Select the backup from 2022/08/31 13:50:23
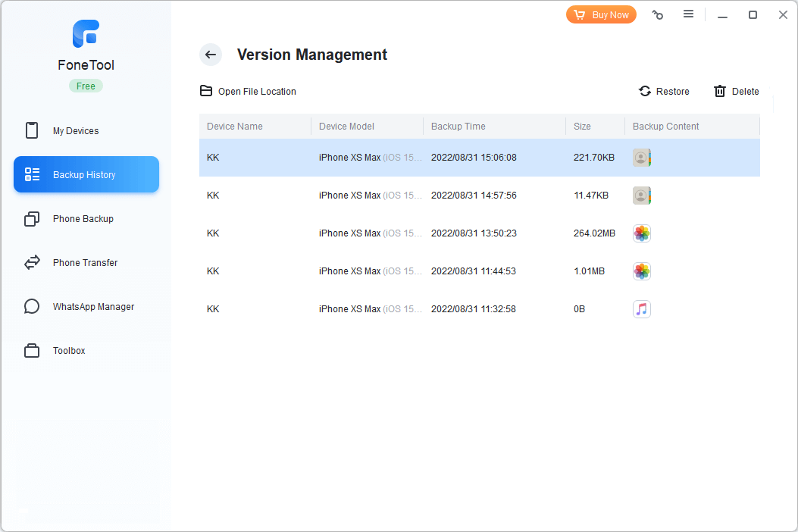The width and height of the screenshot is (798, 532). coord(474,233)
